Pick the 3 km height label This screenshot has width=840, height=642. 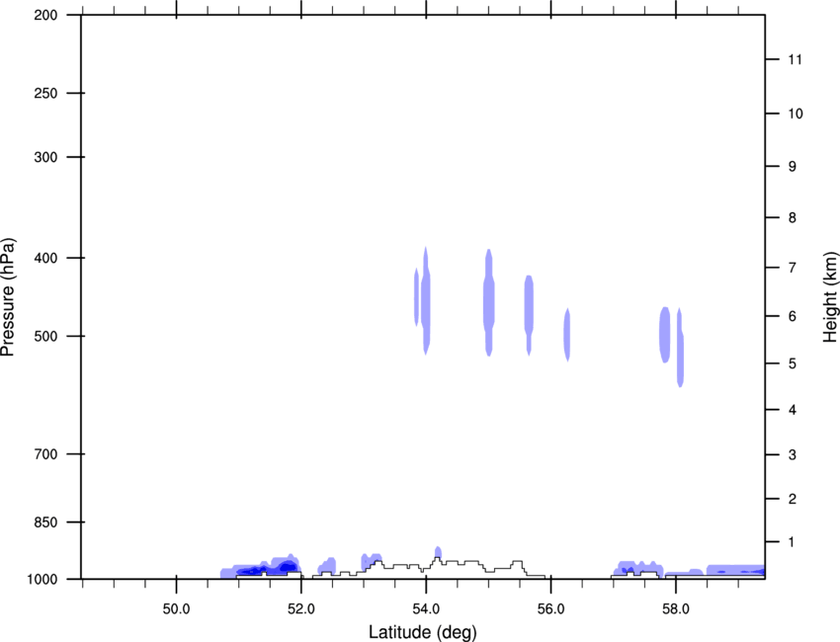pyautogui.click(x=793, y=455)
